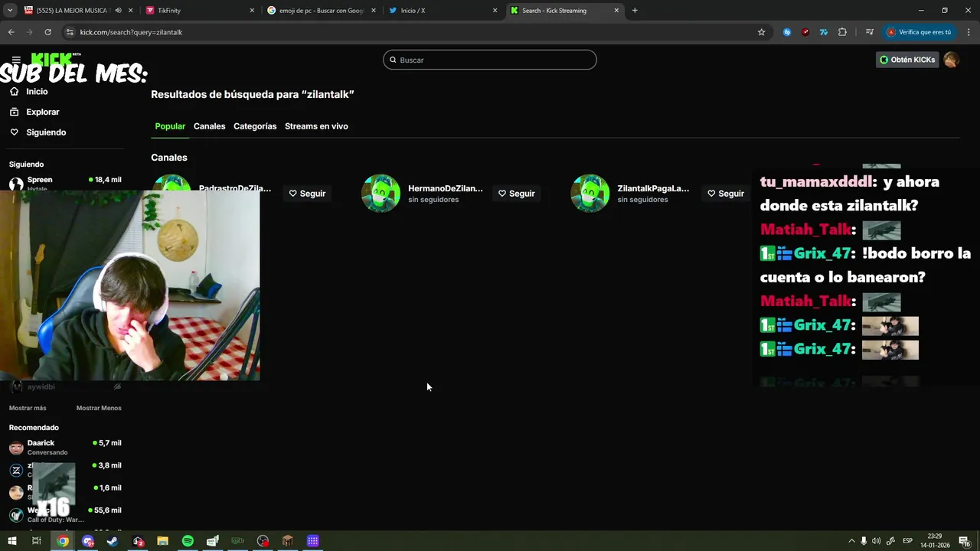Go back with the browser arrow
This screenshot has height=551, width=980.
(11, 32)
